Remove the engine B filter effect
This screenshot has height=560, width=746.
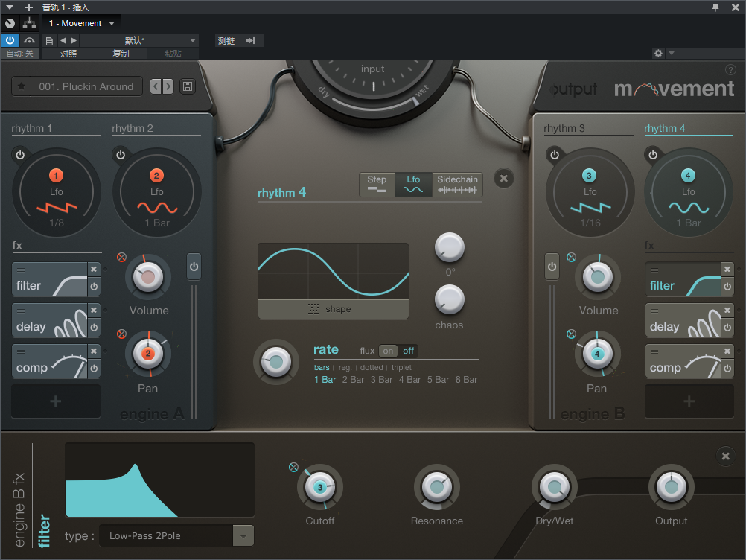coord(727,270)
